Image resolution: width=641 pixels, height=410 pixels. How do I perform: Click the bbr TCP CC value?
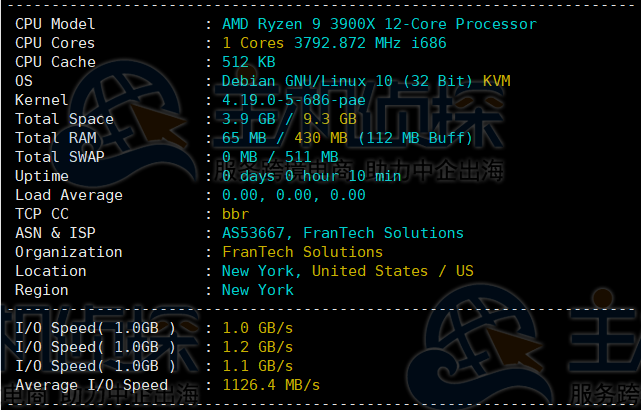(235, 214)
